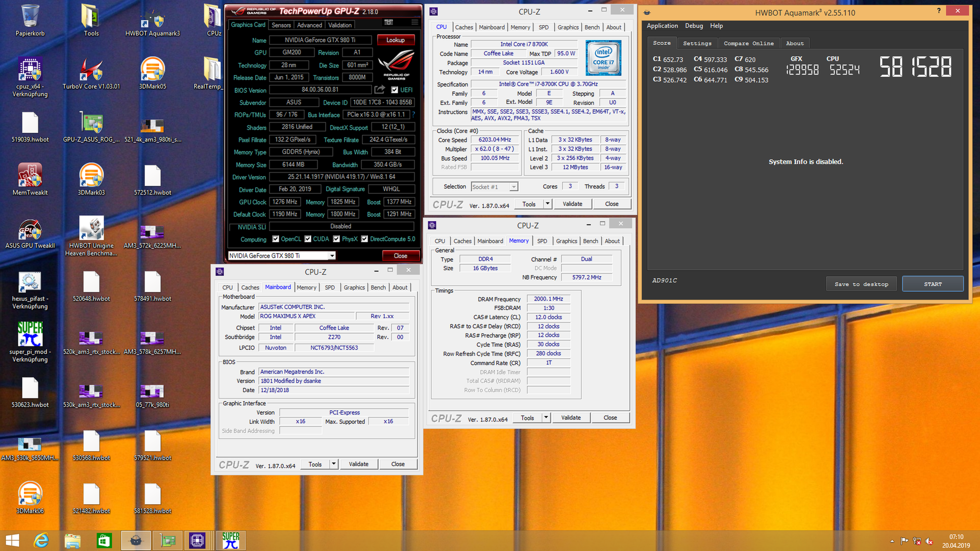Click Aquamark3 help question mark
Image resolution: width=980 pixels, height=551 pixels.
(x=938, y=11)
